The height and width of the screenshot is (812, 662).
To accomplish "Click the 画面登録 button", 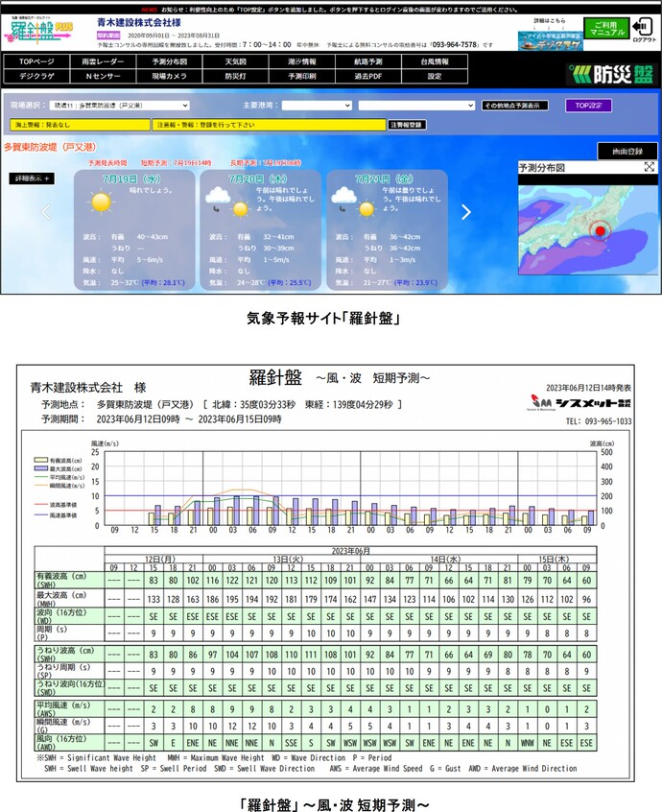I will (627, 152).
